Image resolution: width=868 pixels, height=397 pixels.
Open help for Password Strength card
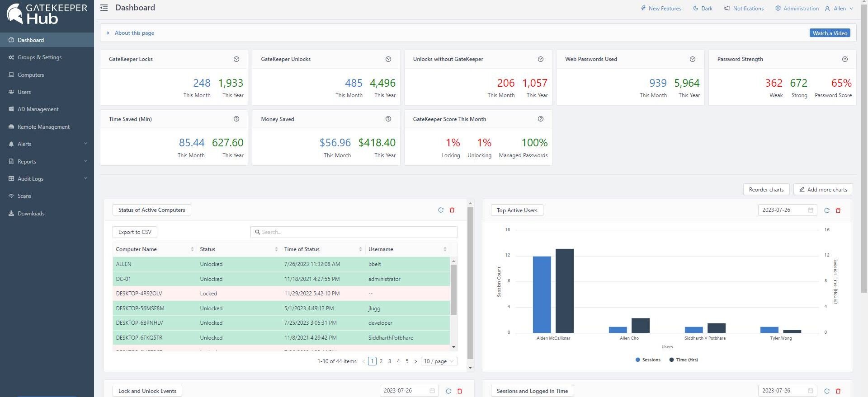click(x=845, y=59)
